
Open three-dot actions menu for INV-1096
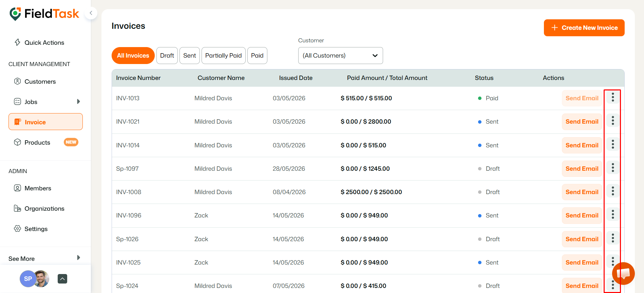click(x=613, y=215)
